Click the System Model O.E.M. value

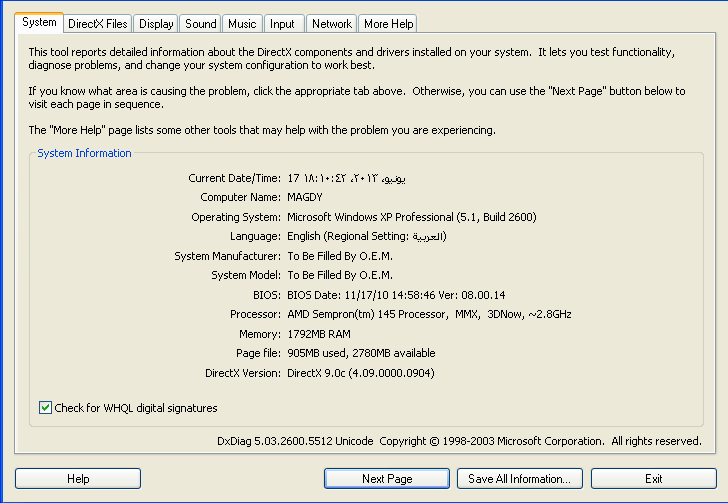click(x=340, y=275)
